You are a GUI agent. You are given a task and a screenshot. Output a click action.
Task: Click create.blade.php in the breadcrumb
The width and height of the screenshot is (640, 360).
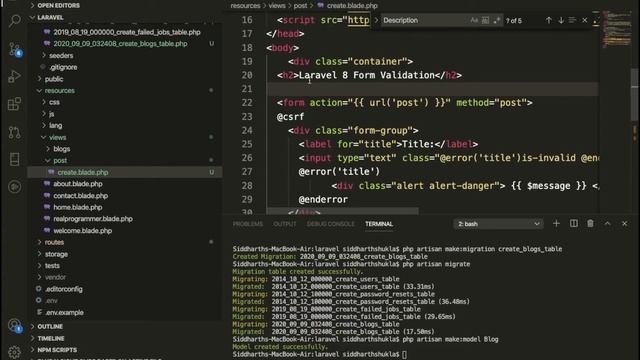(352, 6)
